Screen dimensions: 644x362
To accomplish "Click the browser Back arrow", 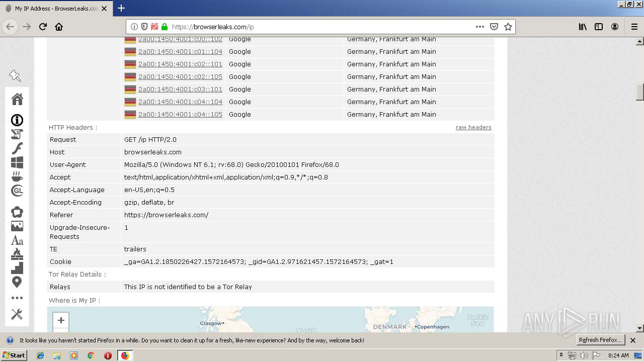I will point(11,27).
